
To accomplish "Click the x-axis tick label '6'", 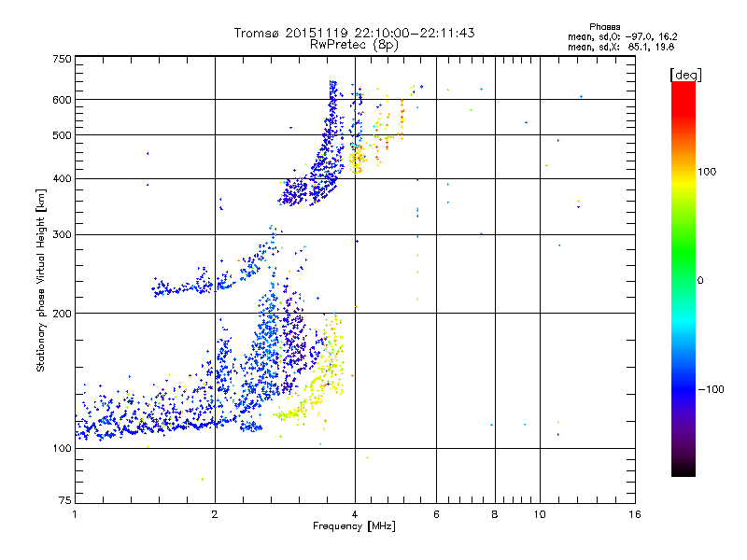I will (436, 514).
